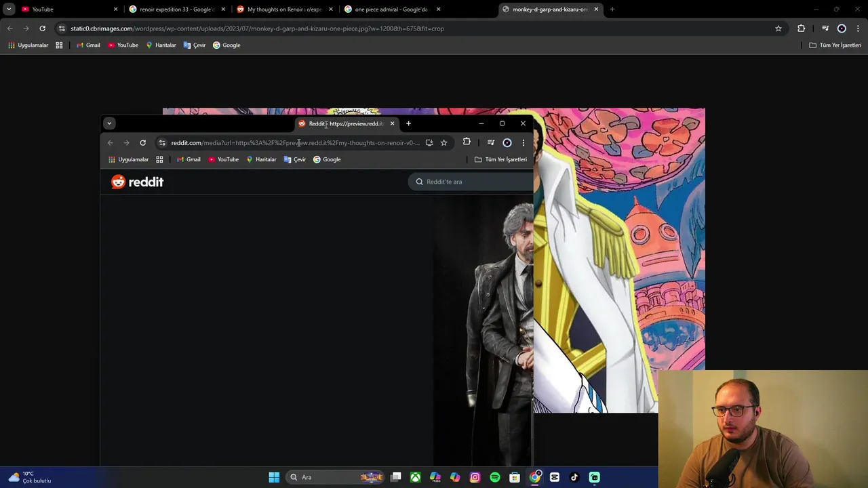Screen dimensions: 868x488
Task: Click the taskbar Ara search box
Action: [336, 477]
